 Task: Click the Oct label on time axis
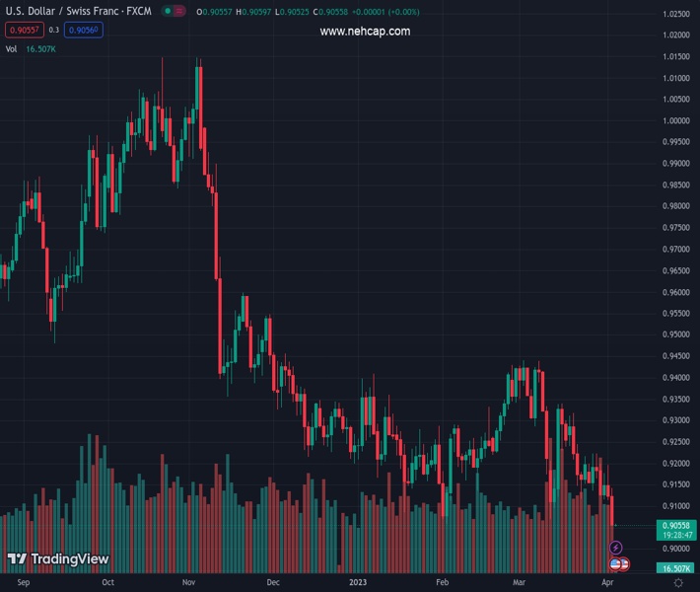coord(108,582)
